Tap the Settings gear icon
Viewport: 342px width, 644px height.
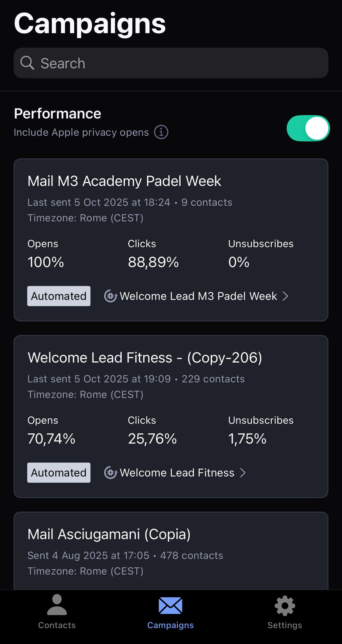tap(285, 605)
